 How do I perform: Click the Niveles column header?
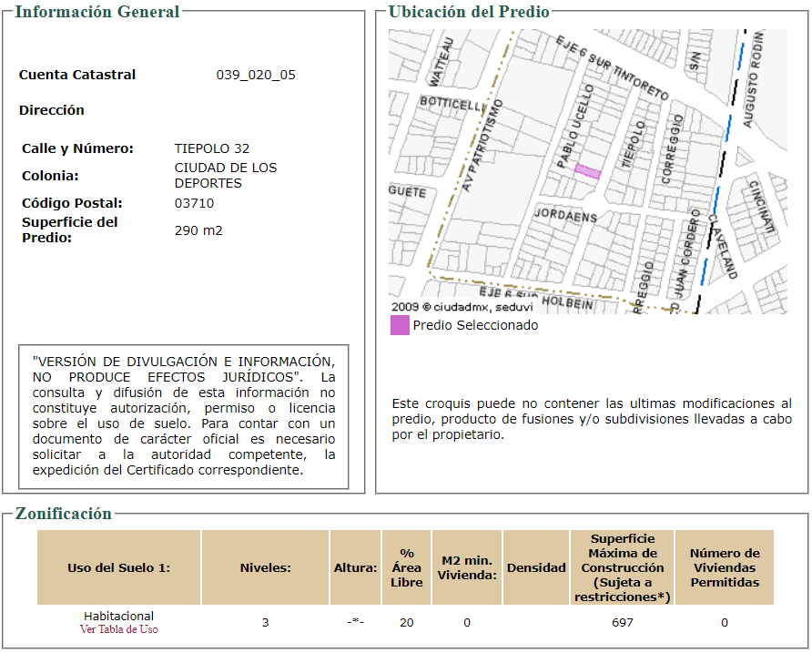pos(265,567)
